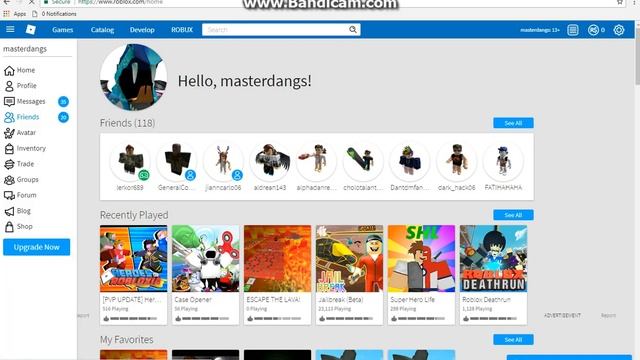Click the Roblox logo icon
The image size is (640, 360).
(31, 29)
